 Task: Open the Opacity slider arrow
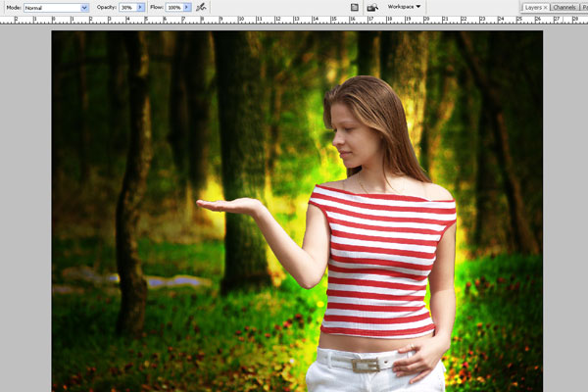[x=141, y=7]
